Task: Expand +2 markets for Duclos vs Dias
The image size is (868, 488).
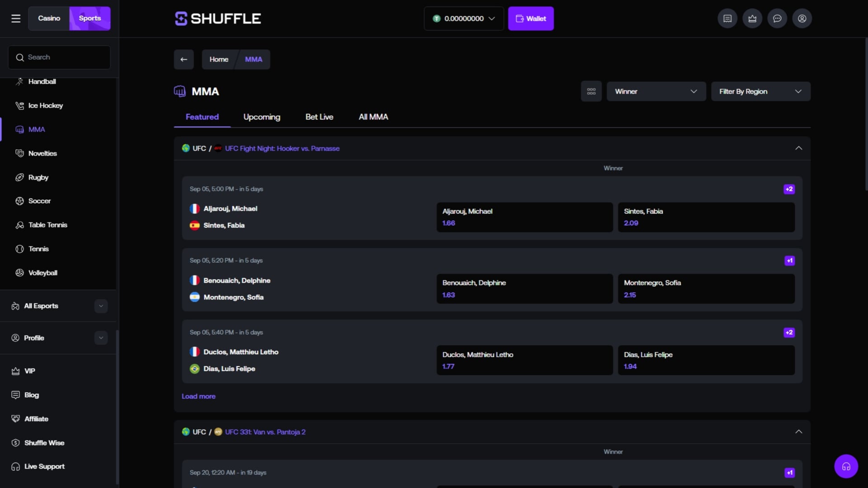Action: point(789,332)
